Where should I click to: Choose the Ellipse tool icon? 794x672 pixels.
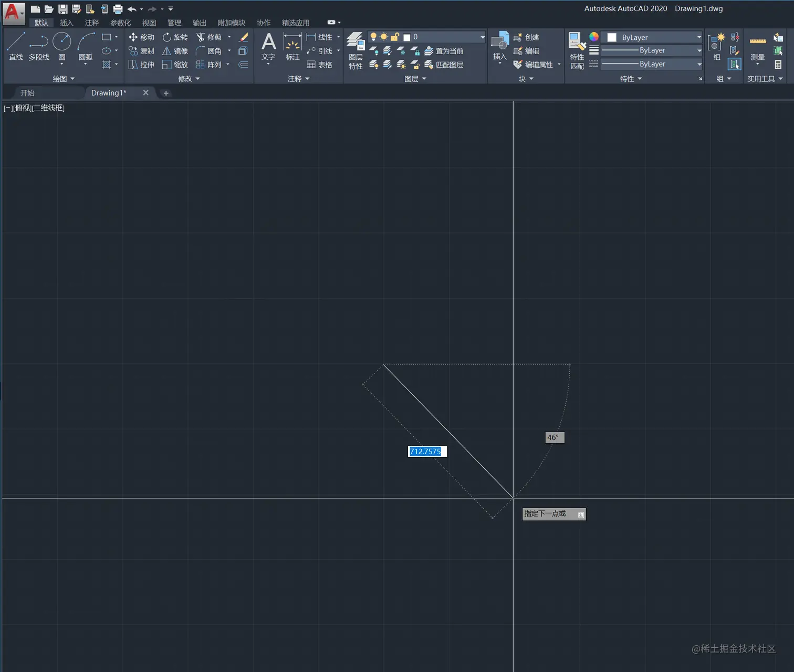[x=107, y=51]
